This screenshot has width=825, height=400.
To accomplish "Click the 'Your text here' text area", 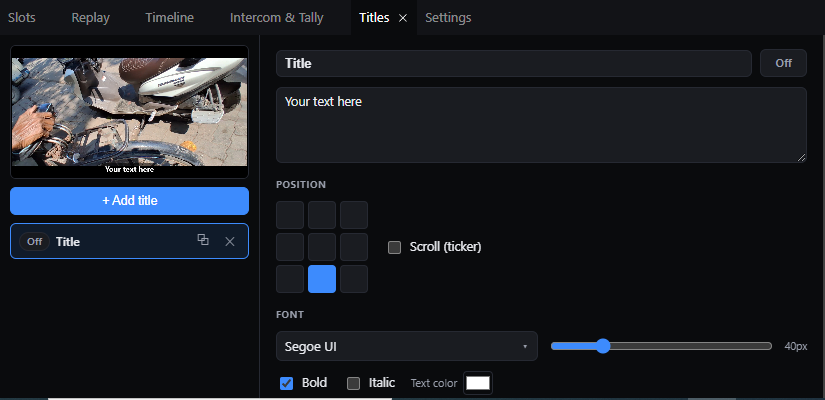I will pos(541,125).
